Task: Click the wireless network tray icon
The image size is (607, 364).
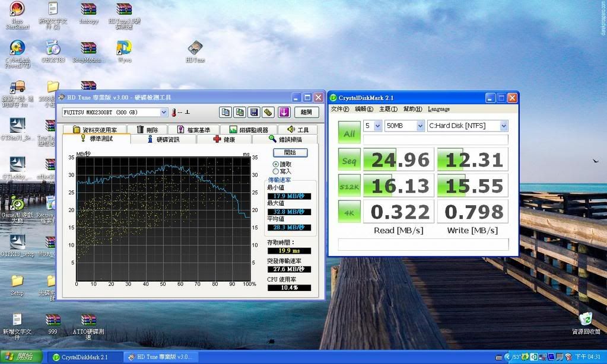Action: point(568,357)
